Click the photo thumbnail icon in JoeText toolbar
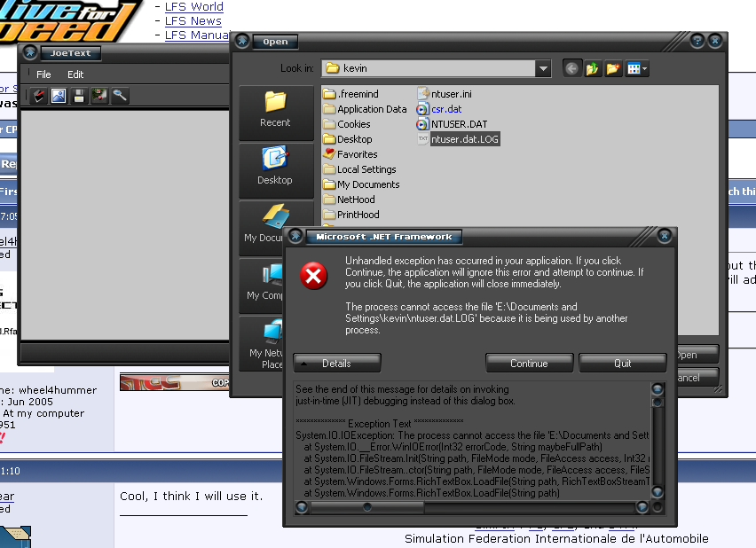 [99, 96]
